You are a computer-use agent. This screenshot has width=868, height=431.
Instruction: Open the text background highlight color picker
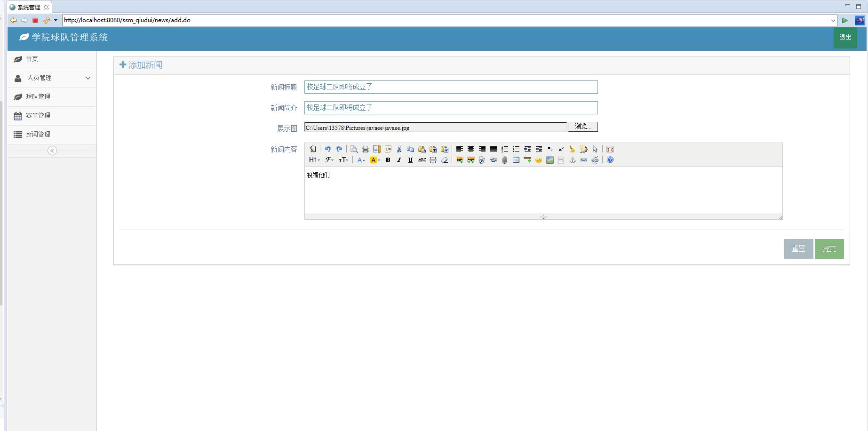[375, 160]
